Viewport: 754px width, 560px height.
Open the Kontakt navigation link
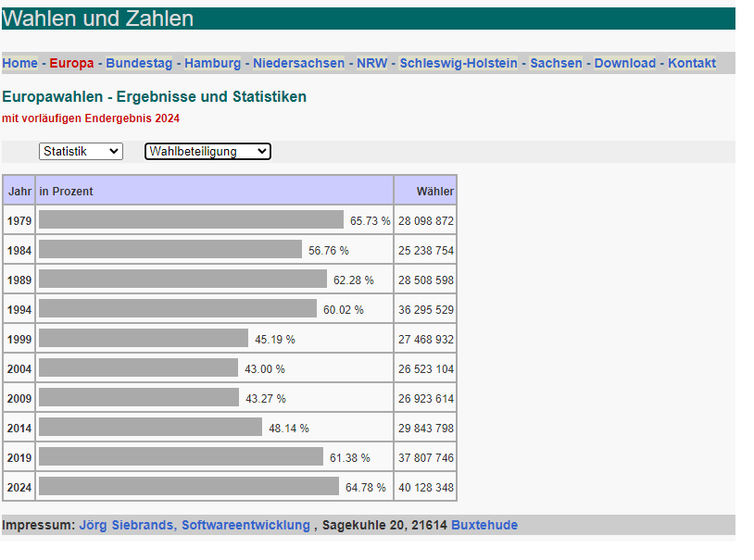[x=692, y=63]
